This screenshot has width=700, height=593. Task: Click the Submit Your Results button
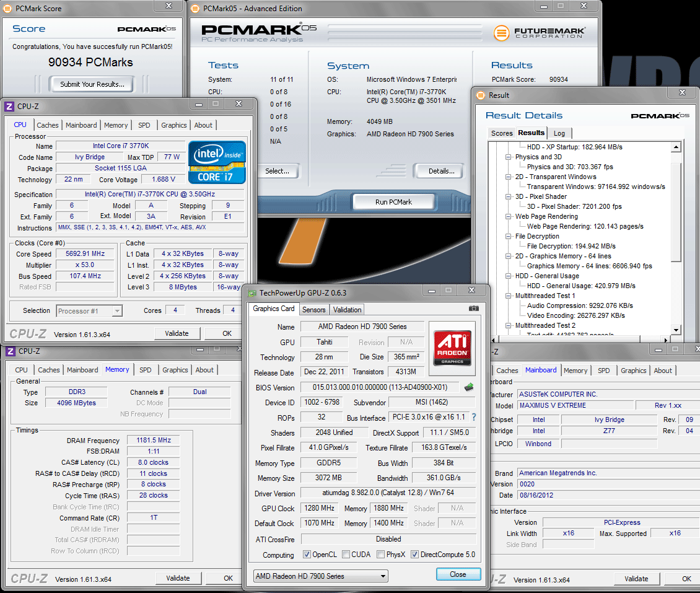(92, 84)
